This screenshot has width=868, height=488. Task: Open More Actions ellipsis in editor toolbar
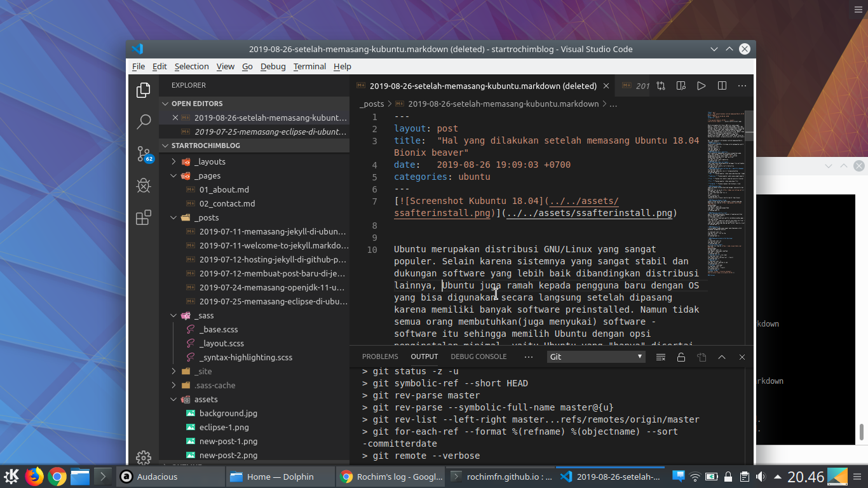coord(742,86)
